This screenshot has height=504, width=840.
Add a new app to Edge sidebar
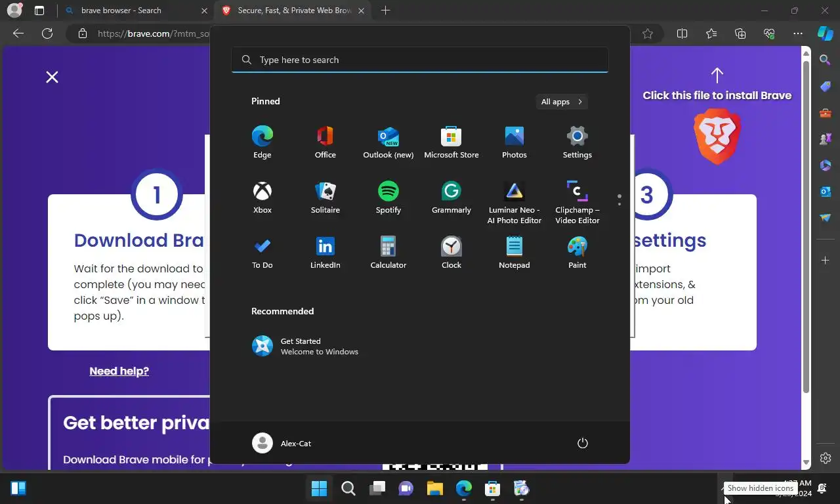click(826, 261)
